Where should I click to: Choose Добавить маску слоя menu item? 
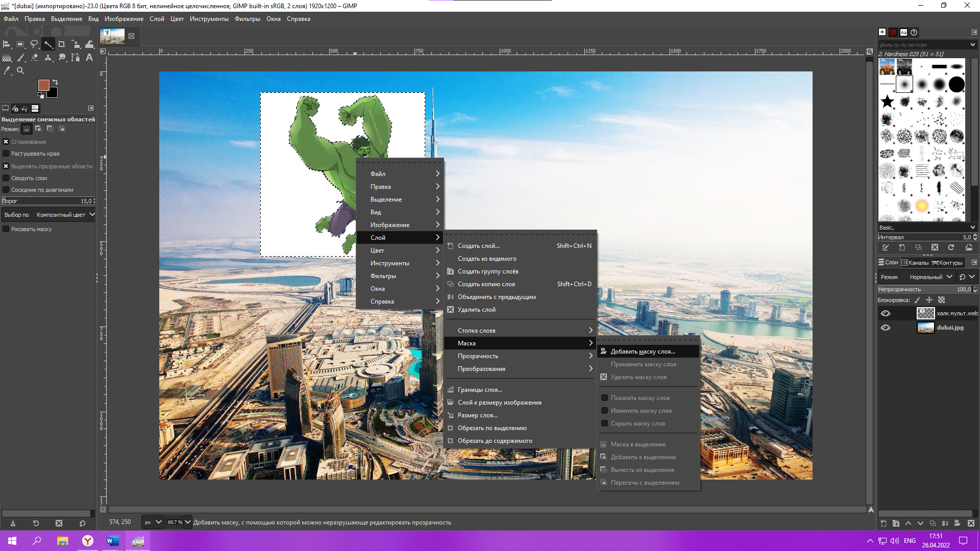coord(648,352)
